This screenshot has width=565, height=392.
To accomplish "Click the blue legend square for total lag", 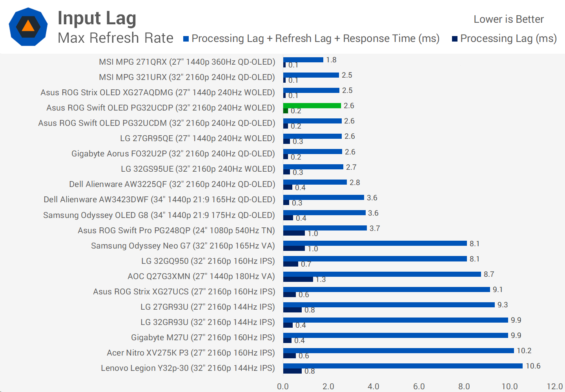I will pos(186,39).
